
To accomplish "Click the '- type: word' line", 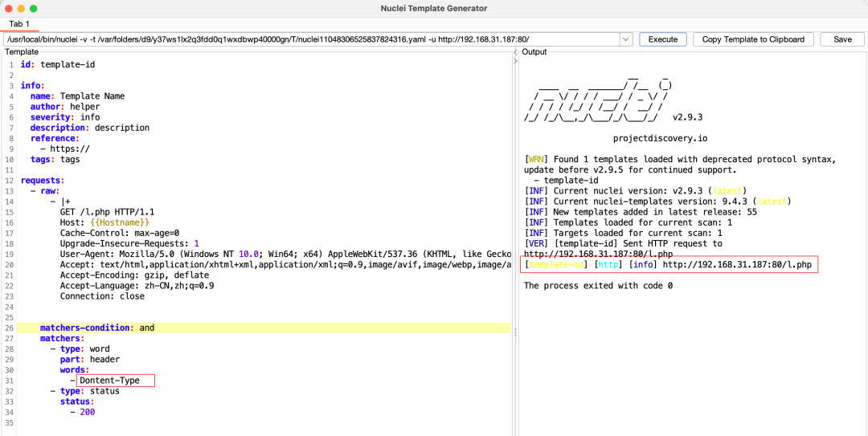I will (x=80, y=348).
